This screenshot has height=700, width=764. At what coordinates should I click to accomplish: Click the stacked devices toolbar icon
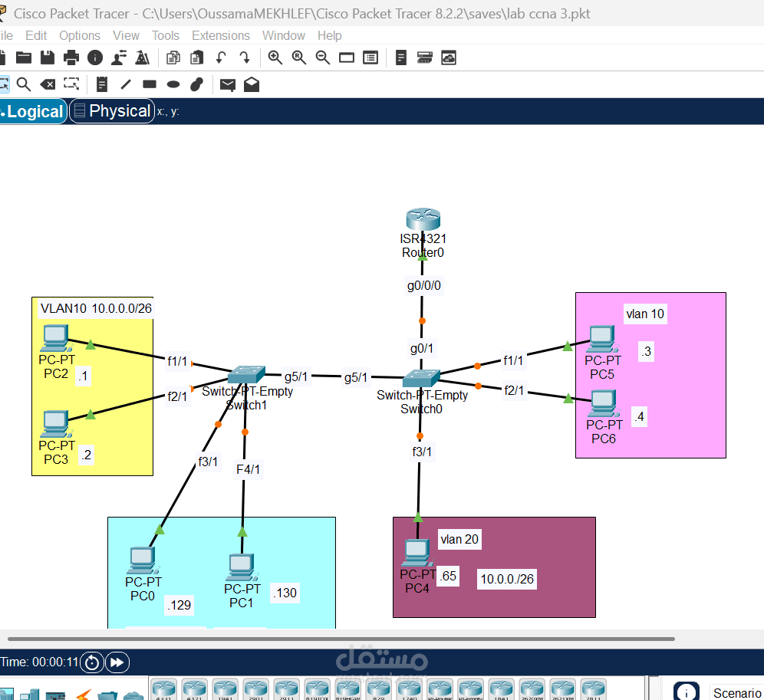click(x=425, y=58)
